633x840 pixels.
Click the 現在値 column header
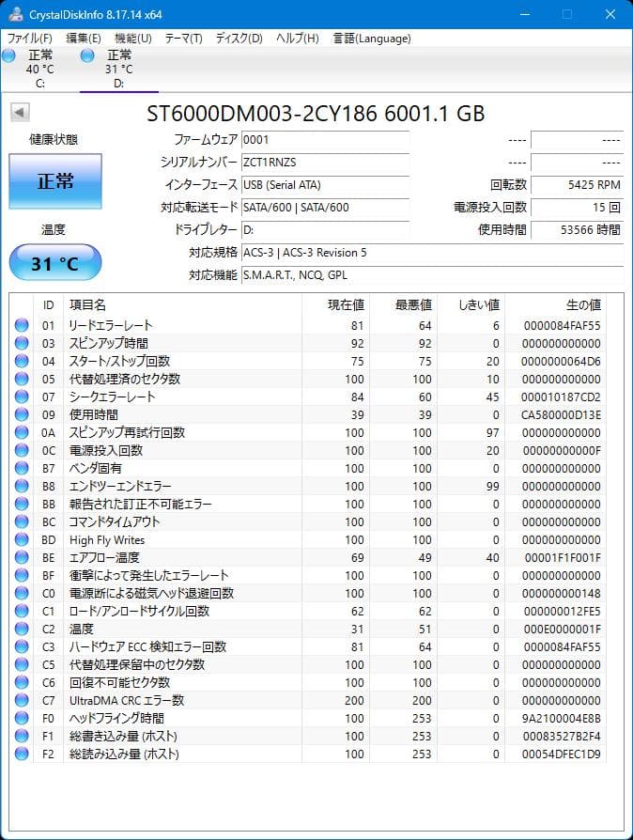tap(336, 304)
